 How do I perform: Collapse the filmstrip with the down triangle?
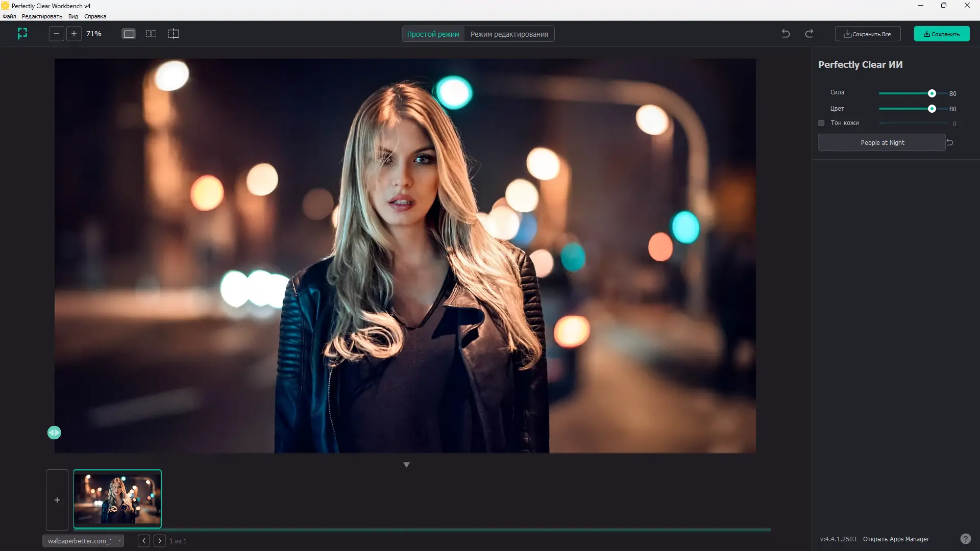coord(406,465)
